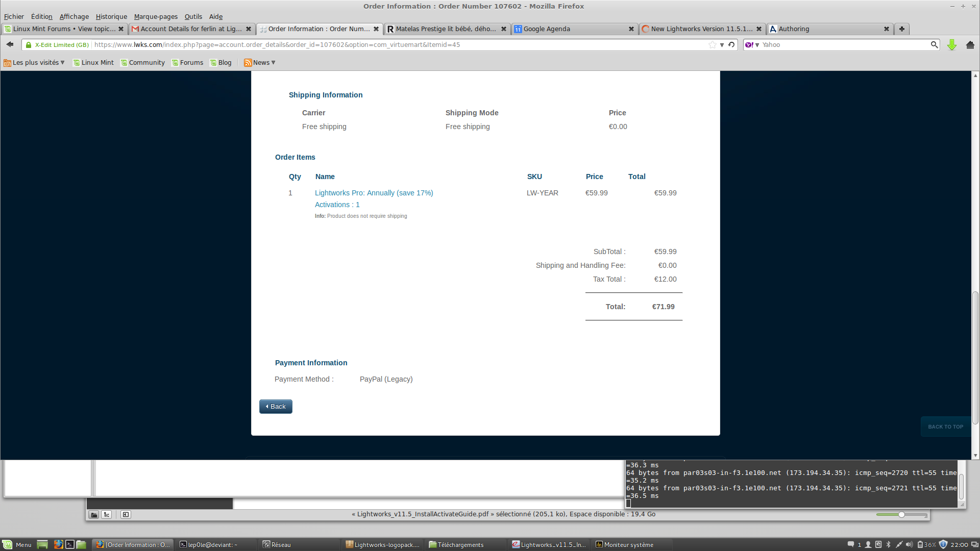Open the green downloads arrow
The image size is (980, 551).
951,45
